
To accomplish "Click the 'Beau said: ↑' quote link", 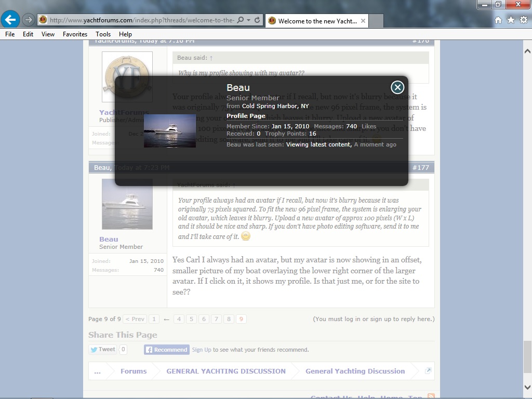I will coord(195,58).
